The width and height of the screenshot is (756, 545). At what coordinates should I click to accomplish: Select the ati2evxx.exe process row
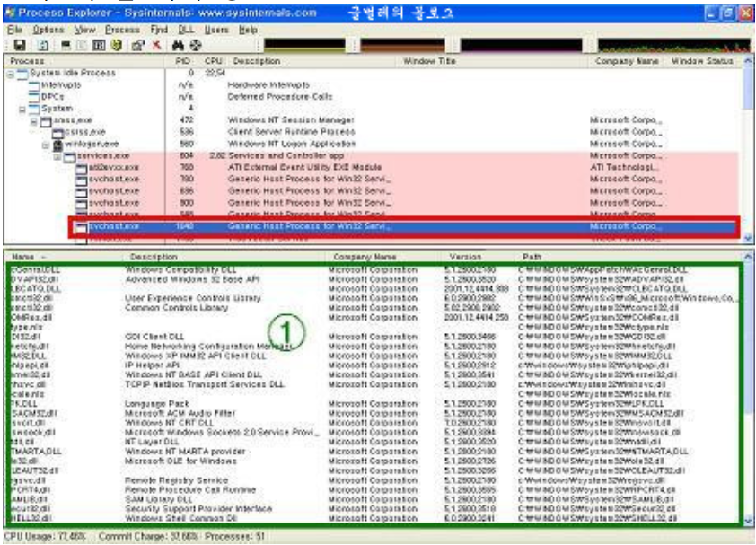[372, 167]
